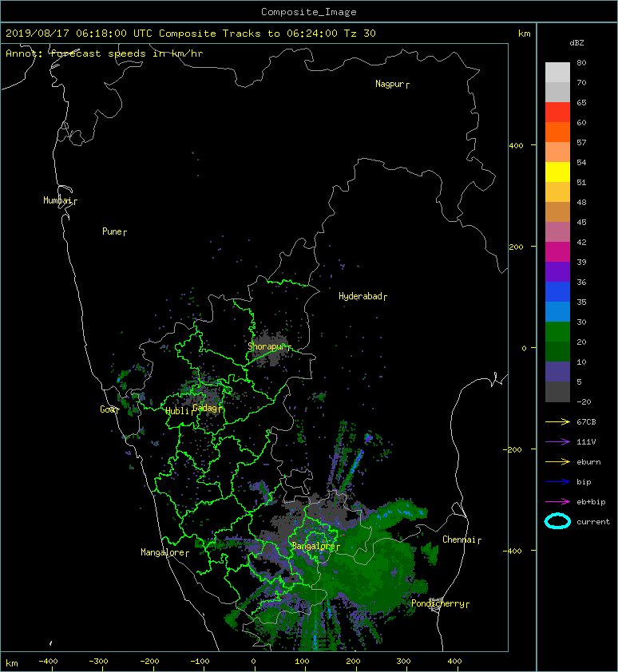Click the Mangalore city label
The height and width of the screenshot is (672, 618).
(x=163, y=552)
